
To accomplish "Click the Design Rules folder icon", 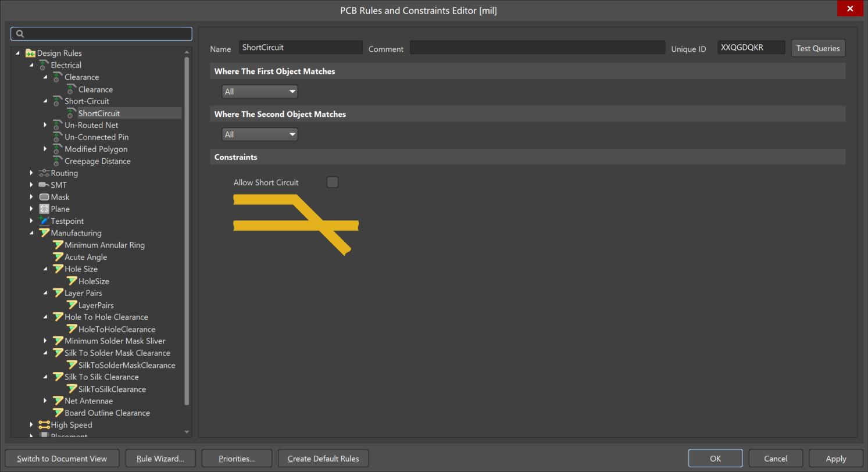I will (30, 53).
